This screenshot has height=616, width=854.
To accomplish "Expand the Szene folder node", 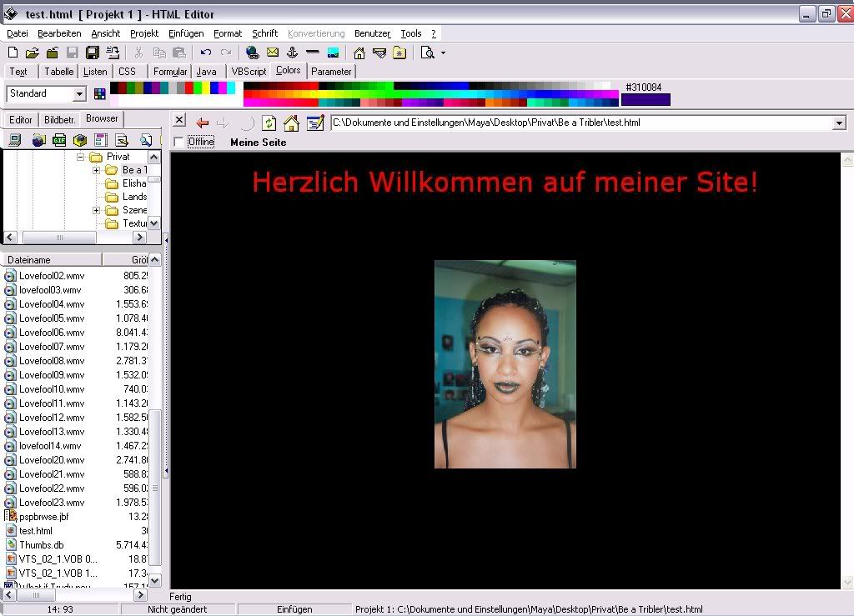I will click(x=97, y=210).
